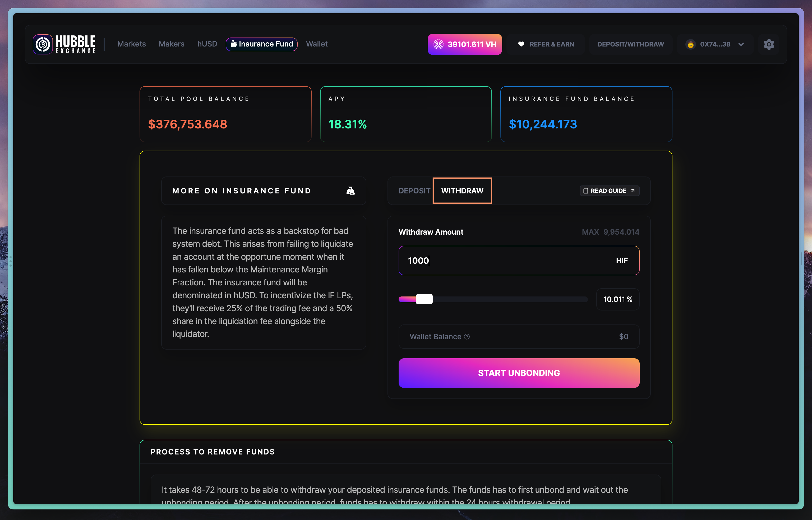
Task: Go to the Makers page
Action: 172,44
